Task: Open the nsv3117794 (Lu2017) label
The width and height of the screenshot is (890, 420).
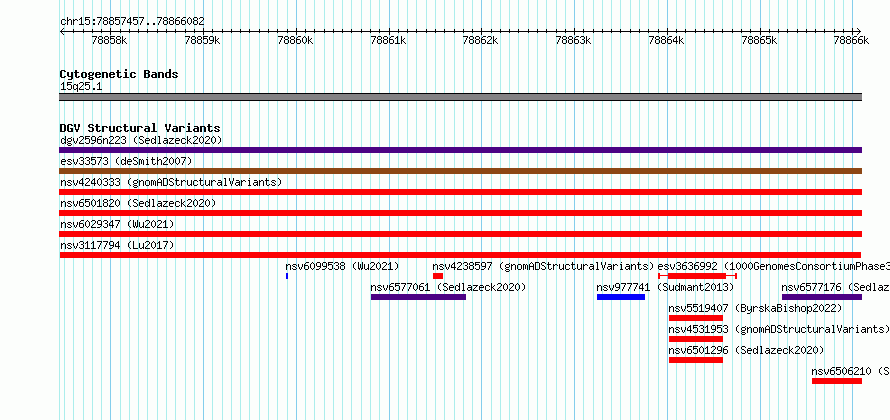Action: (x=117, y=245)
